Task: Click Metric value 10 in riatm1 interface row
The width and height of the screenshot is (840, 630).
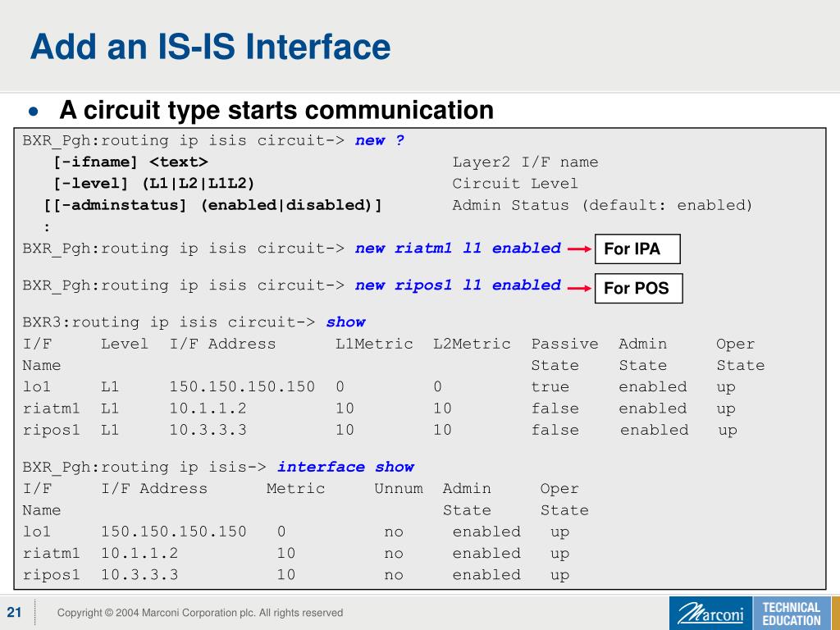Action: (x=286, y=553)
